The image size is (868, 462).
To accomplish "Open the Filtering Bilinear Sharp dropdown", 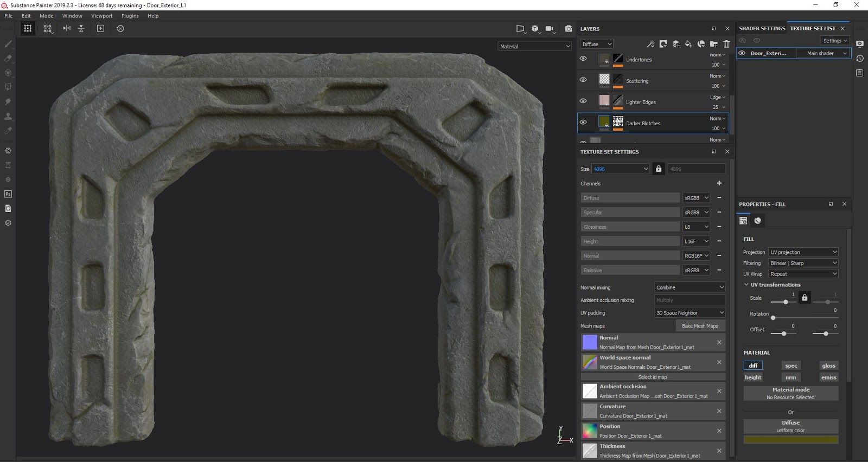I will click(803, 263).
